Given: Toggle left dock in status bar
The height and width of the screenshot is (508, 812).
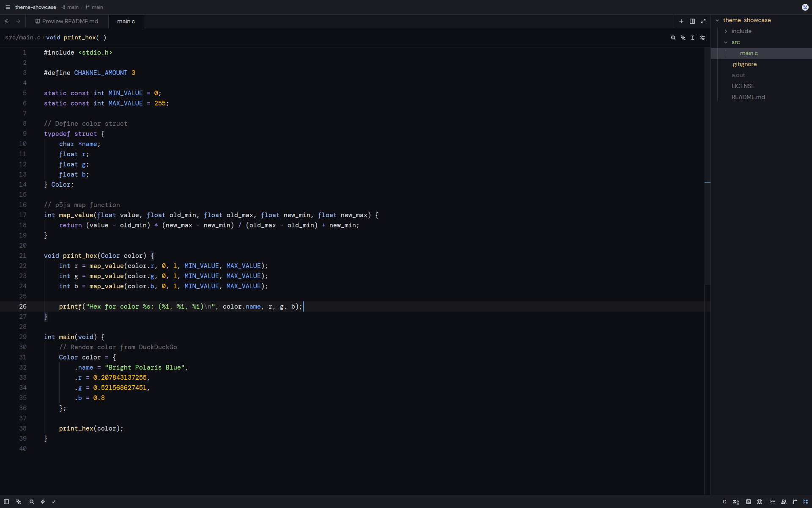Looking at the screenshot, I should coord(6,502).
